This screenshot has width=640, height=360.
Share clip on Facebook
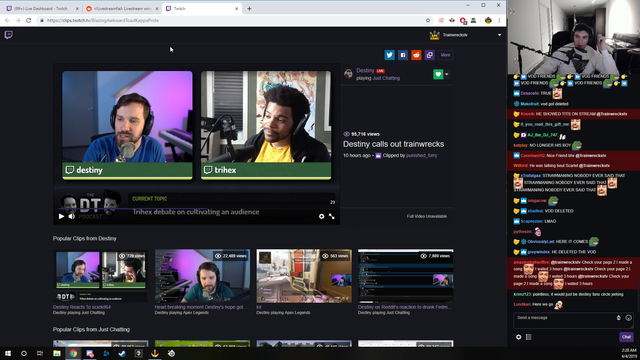[x=403, y=55]
